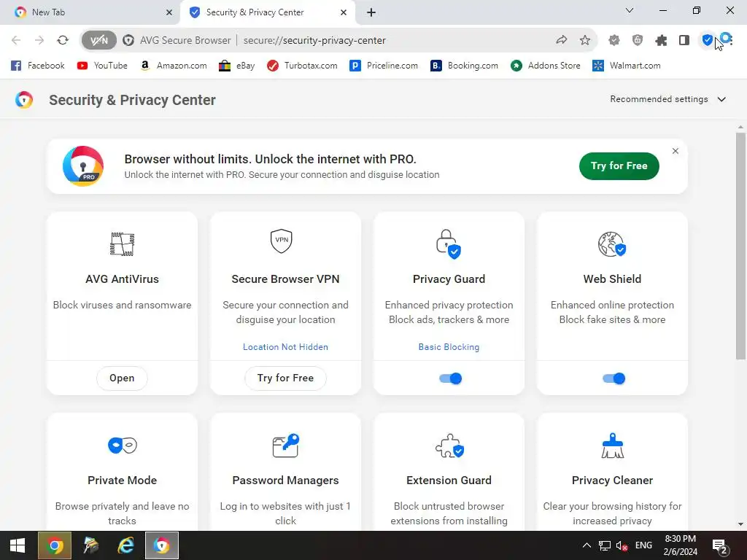Viewport: 747px width, 560px height.
Task: Open the Facebook bookmark
Action: tap(38, 66)
